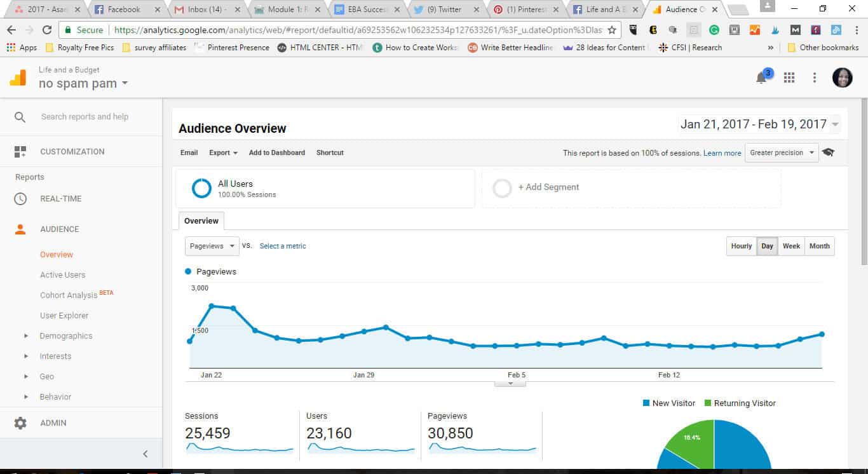
Task: Bookmark this page with the star icon
Action: (612, 30)
